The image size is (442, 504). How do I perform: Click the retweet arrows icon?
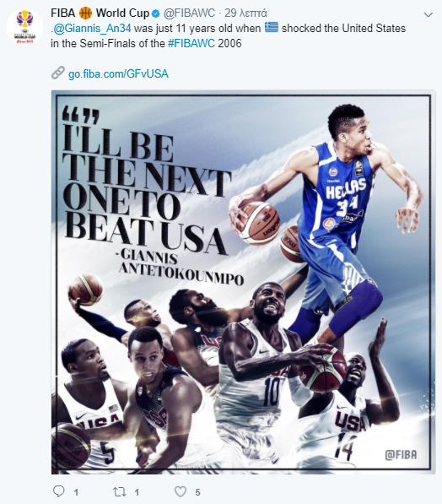pyautogui.click(x=120, y=492)
